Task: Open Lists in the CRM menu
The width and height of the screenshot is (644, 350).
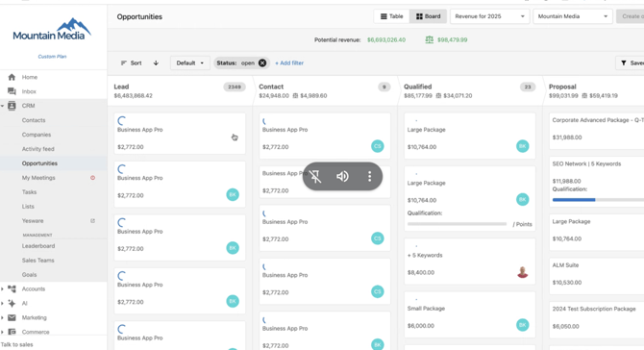Action: click(x=28, y=206)
